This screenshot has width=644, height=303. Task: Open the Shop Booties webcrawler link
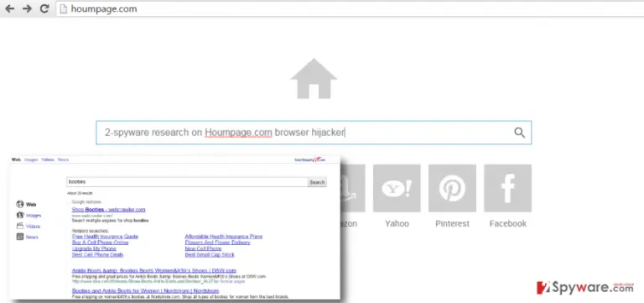pos(108,210)
